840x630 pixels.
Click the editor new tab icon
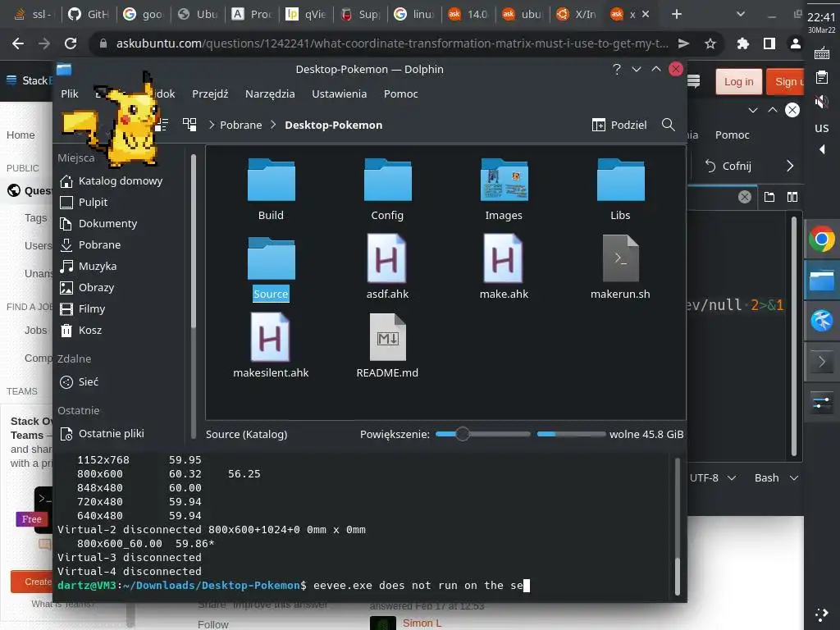click(x=769, y=197)
